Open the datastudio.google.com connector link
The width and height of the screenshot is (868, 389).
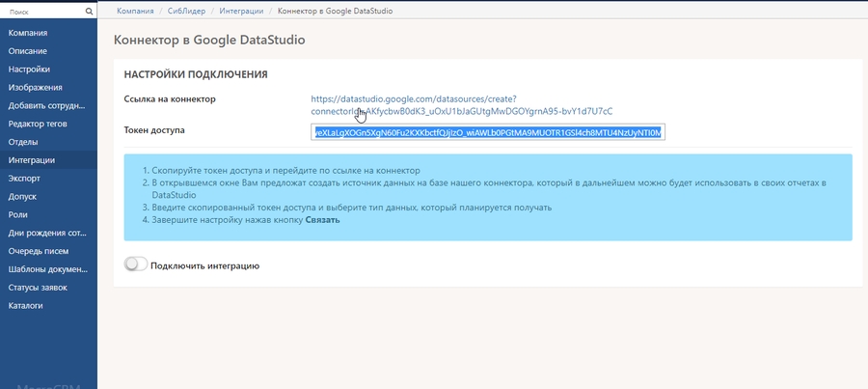click(414, 99)
